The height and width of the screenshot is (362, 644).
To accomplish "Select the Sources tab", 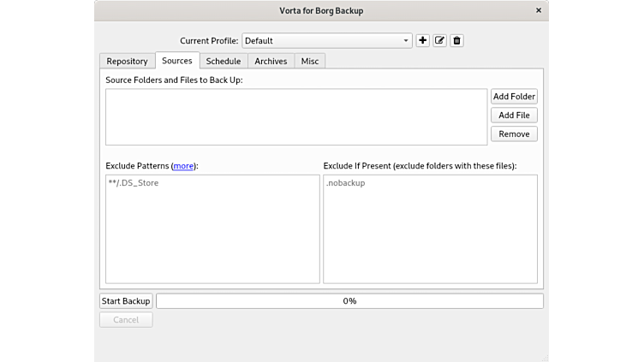I will click(x=177, y=61).
